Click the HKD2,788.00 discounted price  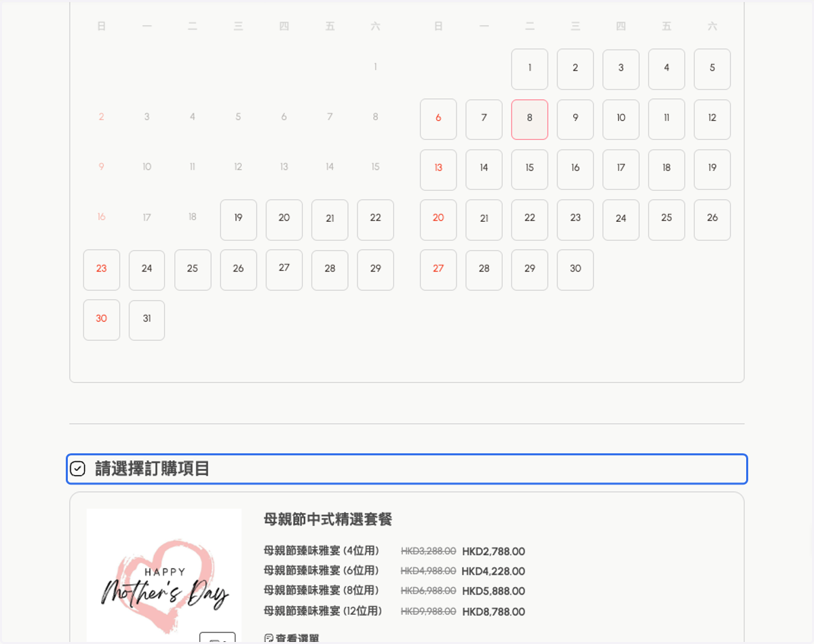click(x=493, y=552)
